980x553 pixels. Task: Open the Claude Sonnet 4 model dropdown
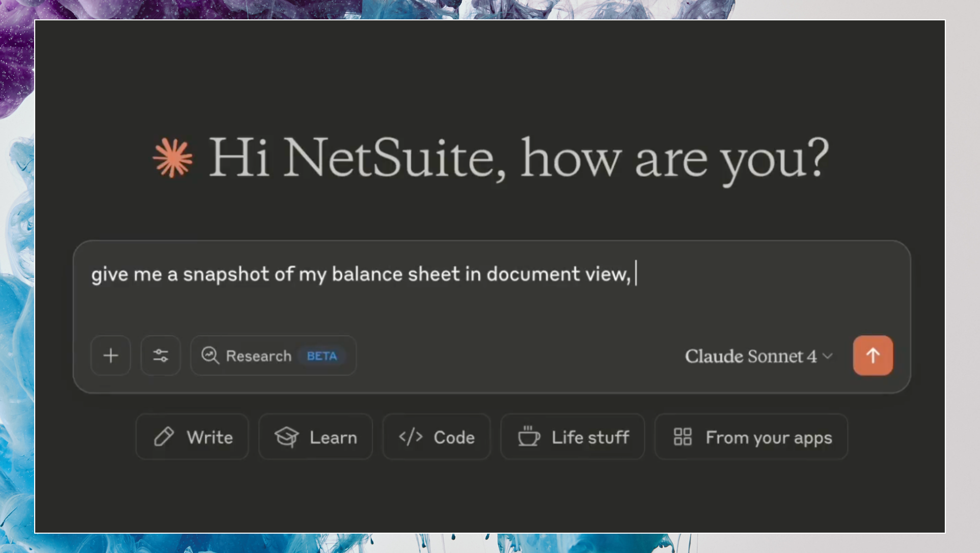click(x=758, y=356)
